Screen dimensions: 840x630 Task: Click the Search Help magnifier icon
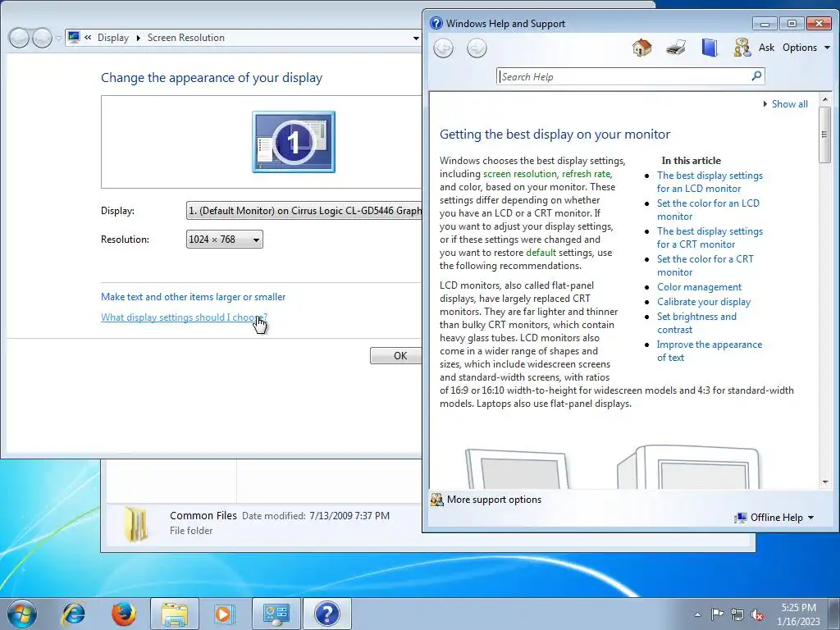pyautogui.click(x=756, y=76)
